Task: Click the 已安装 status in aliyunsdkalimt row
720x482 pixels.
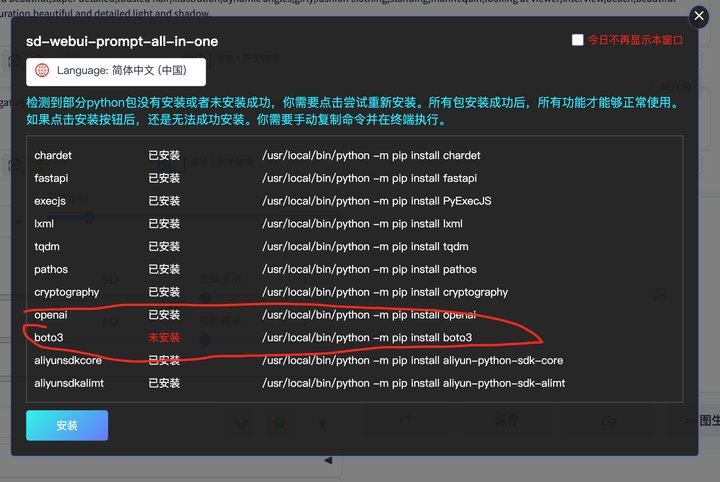Action: [x=164, y=383]
